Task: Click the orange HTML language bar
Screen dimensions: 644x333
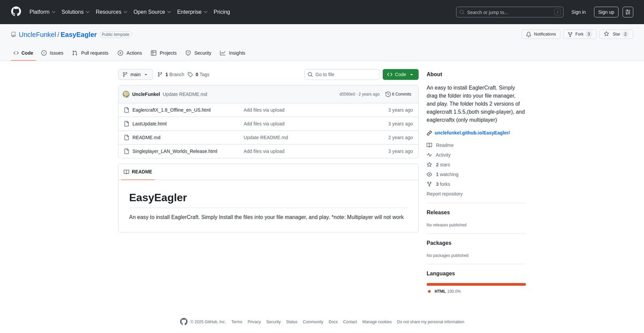Action: (x=476, y=284)
